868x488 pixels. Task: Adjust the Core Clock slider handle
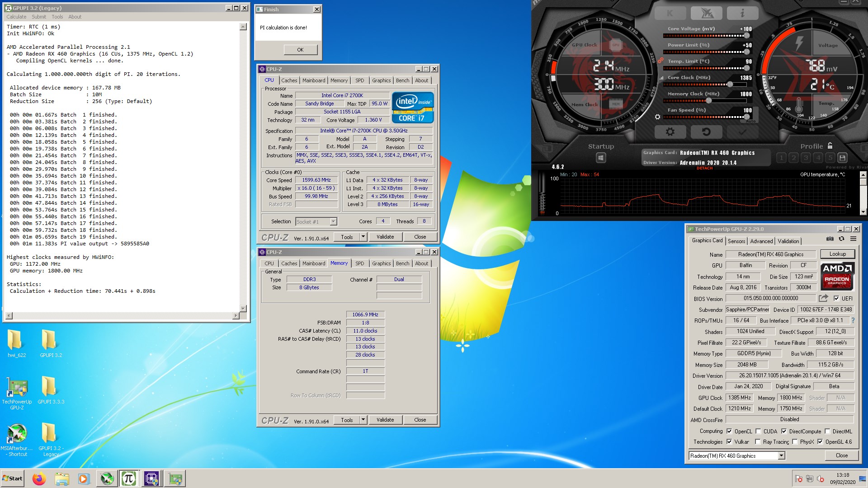tap(730, 84)
